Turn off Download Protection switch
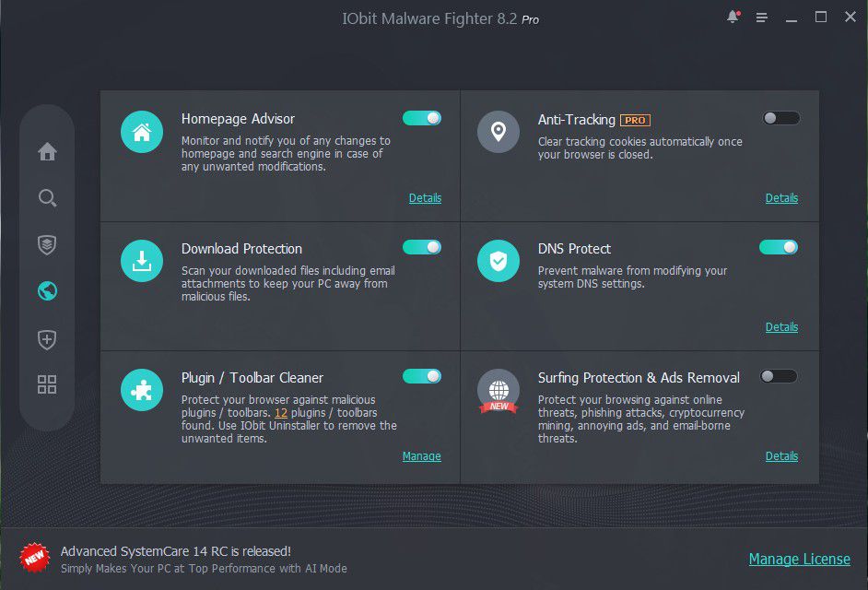Screen dimensions: 868x590 (x=422, y=247)
